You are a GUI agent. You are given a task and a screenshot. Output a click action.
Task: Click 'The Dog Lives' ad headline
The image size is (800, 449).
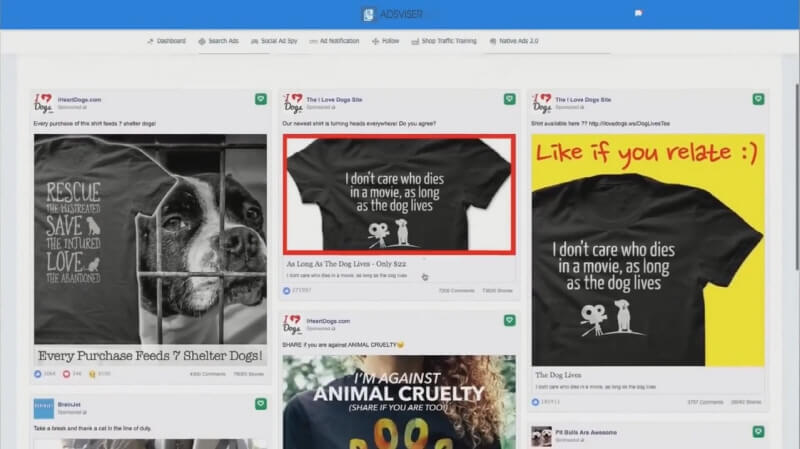pyautogui.click(x=558, y=375)
